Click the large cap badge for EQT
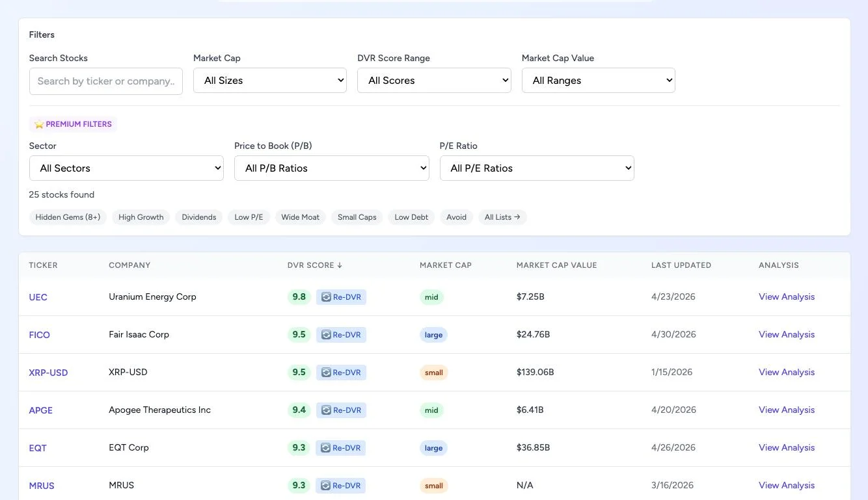The image size is (868, 500). point(433,448)
